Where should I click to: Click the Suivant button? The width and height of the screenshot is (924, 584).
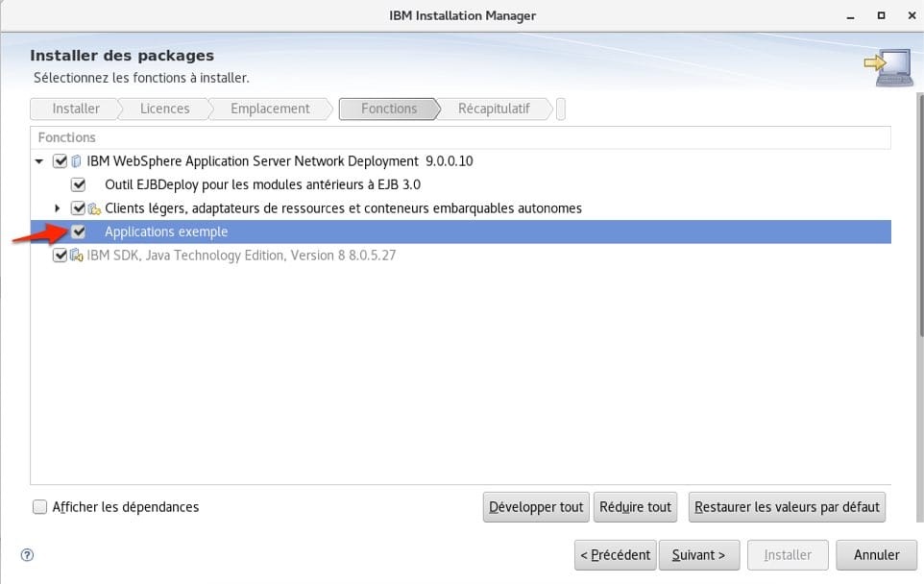tap(699, 554)
